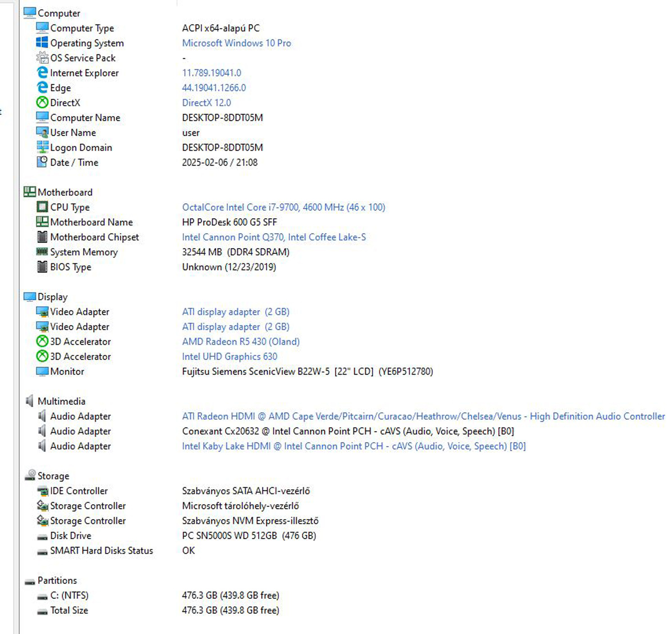The height and width of the screenshot is (634, 672).
Task: Select the ACPI x64-alapú PC value
Action: [x=221, y=28]
